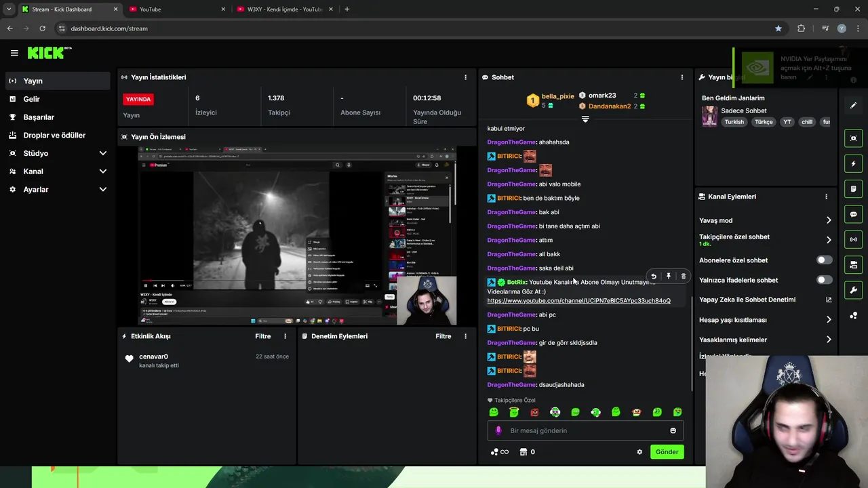Open Sohbet panel options menu

[682, 77]
